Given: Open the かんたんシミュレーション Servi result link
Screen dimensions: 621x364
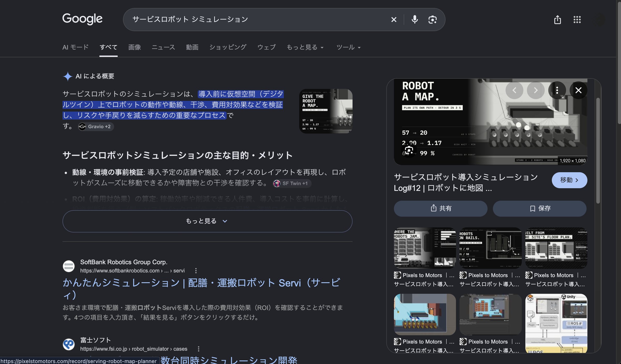Looking at the screenshot, I should pyautogui.click(x=201, y=289).
